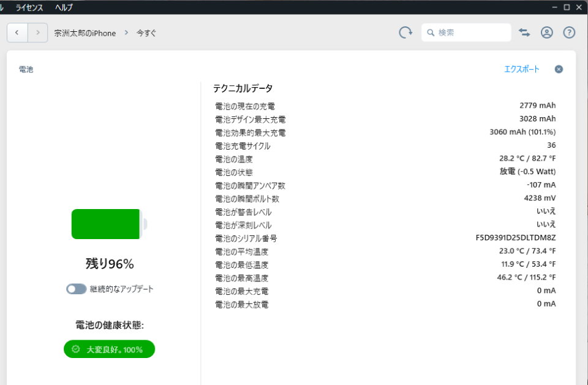Click the back navigation arrow

(x=17, y=32)
